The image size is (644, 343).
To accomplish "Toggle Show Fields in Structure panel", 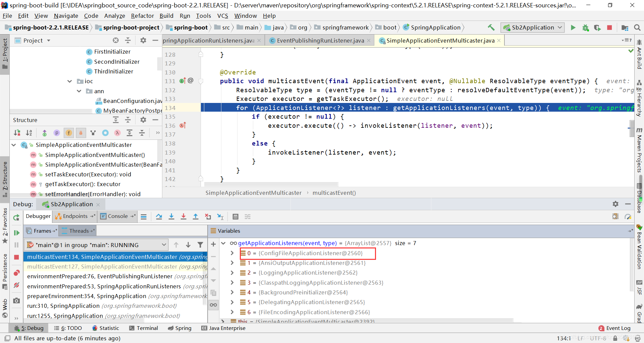I will pos(69,133).
